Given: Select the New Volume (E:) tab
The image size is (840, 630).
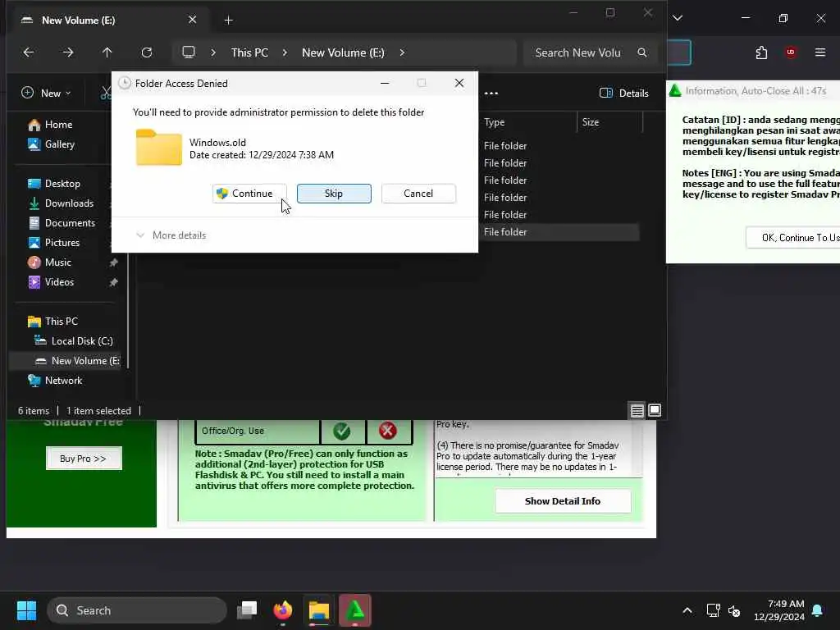Looking at the screenshot, I should coord(107,20).
